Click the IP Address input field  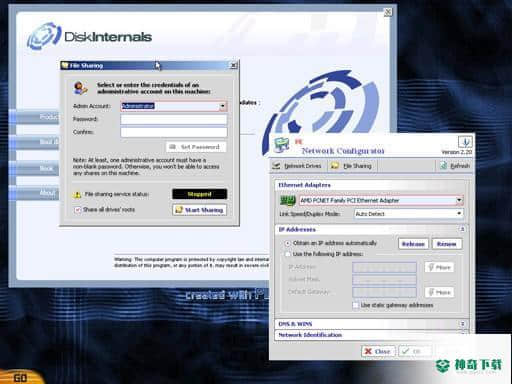tap(384, 267)
